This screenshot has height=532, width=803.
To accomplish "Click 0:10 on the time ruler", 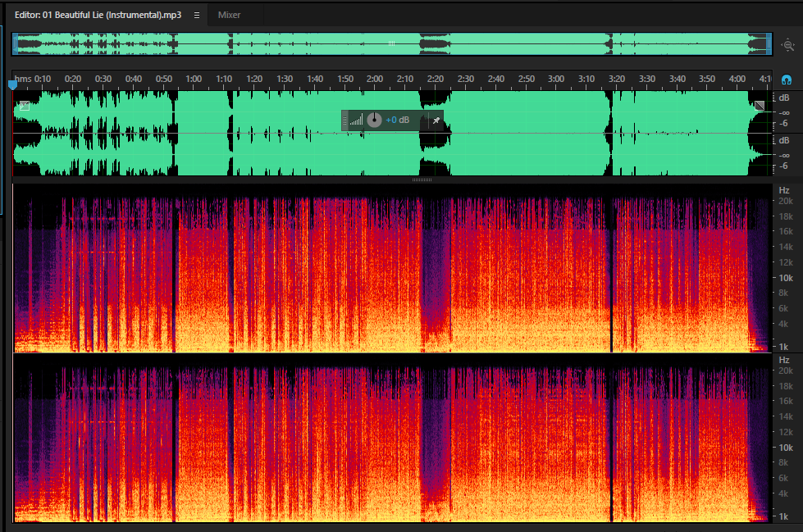I will pos(43,79).
